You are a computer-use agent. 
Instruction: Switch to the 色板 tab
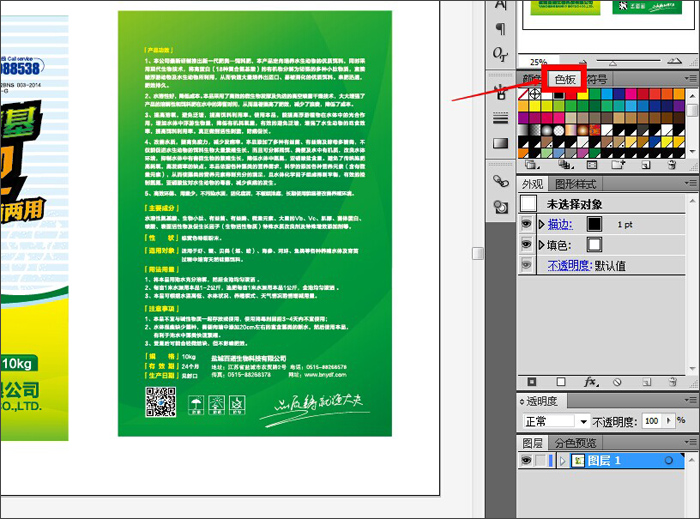[565, 79]
